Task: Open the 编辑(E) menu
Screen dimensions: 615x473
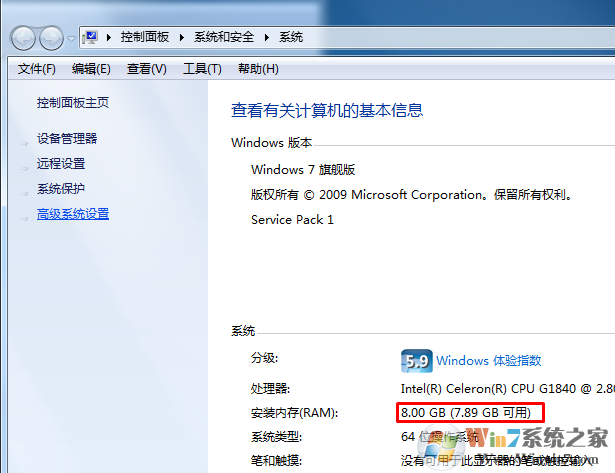Action: pos(91,69)
